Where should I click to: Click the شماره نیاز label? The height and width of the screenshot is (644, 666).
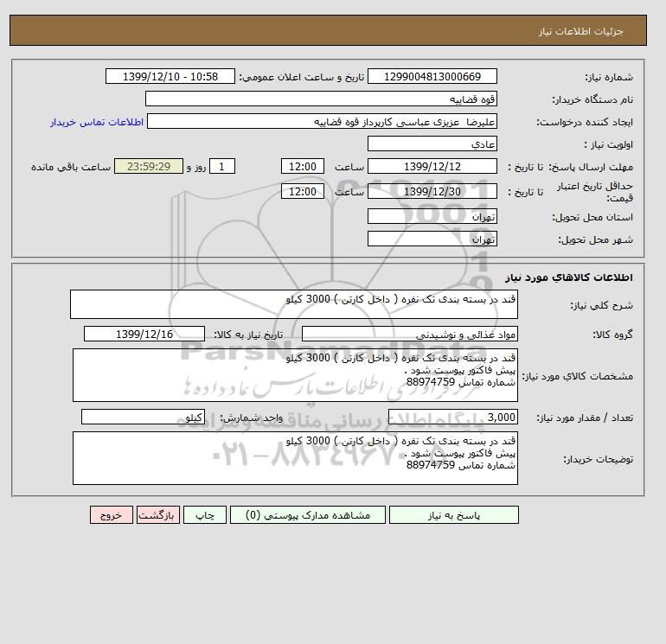coord(609,77)
